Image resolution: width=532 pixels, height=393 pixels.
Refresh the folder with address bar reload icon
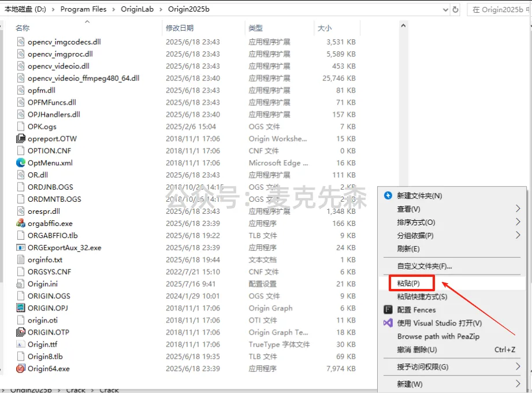click(456, 9)
